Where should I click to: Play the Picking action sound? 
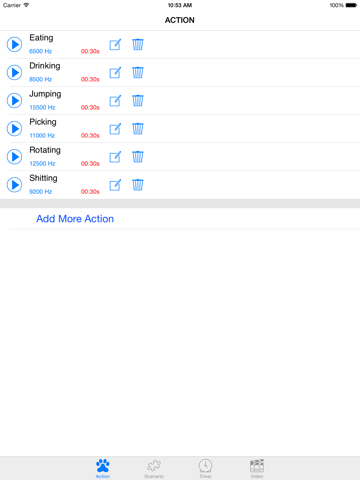(14, 129)
